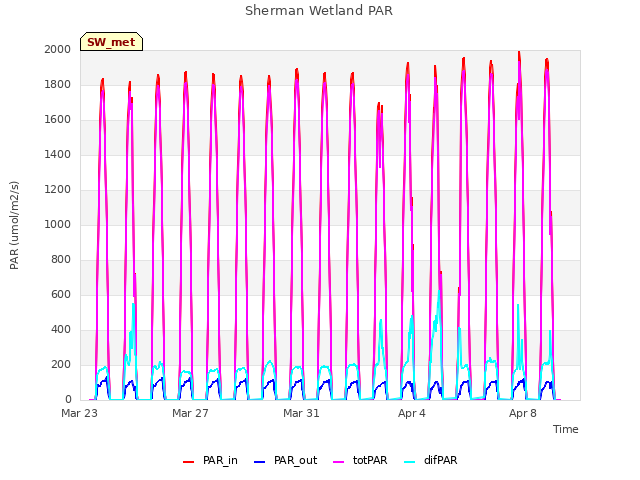Viewport: 640px width, 480px height.
Task: Click the Mar 31 x-axis tick label
Action: pos(301,413)
